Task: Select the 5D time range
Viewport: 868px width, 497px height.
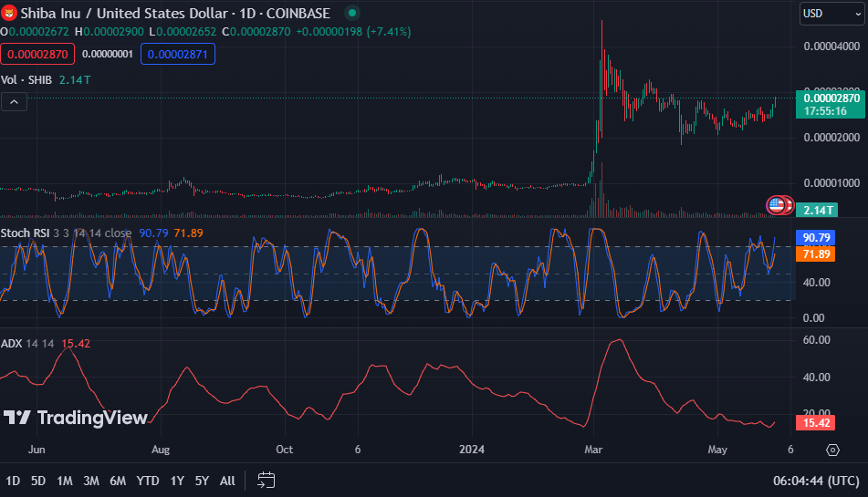Action: [x=38, y=481]
